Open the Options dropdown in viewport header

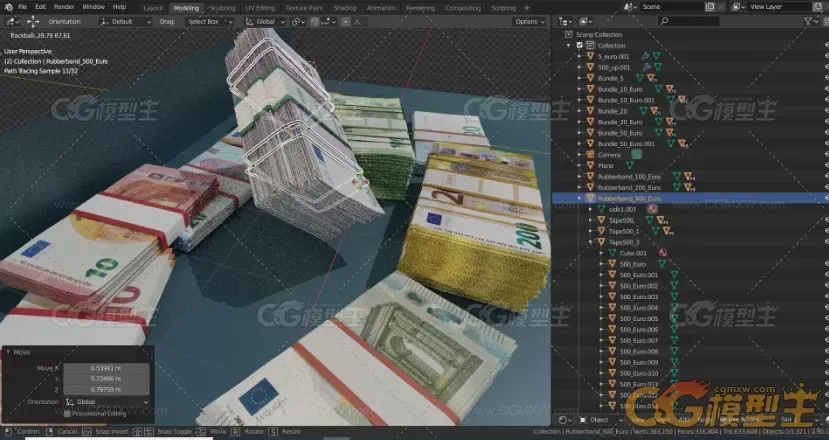[x=529, y=22]
